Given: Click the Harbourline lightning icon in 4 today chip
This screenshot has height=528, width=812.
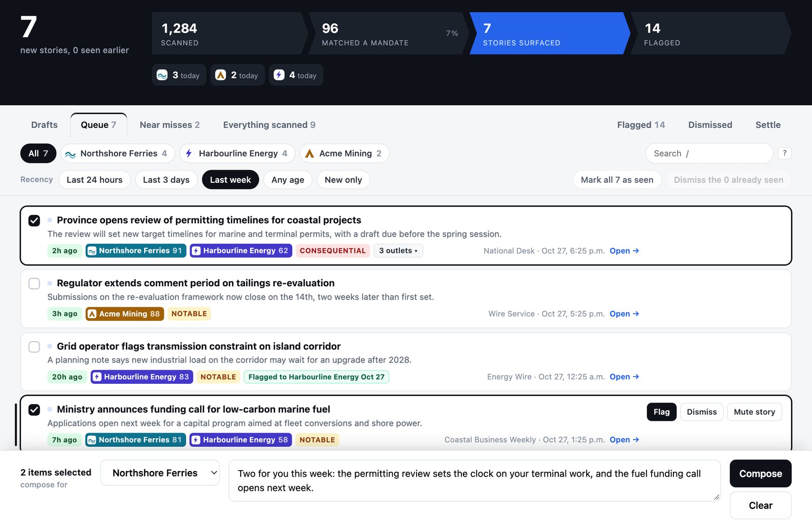Looking at the screenshot, I should coord(279,75).
